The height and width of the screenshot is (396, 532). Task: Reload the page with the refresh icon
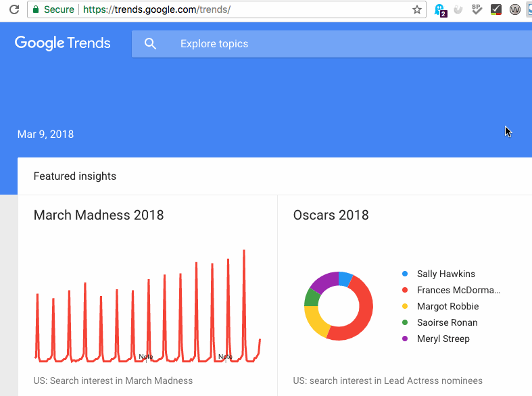click(x=14, y=10)
